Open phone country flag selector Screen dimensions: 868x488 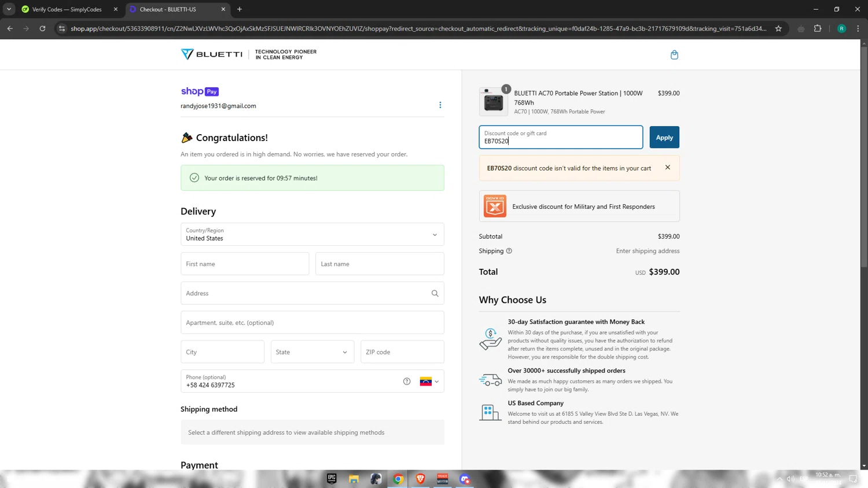(x=429, y=382)
